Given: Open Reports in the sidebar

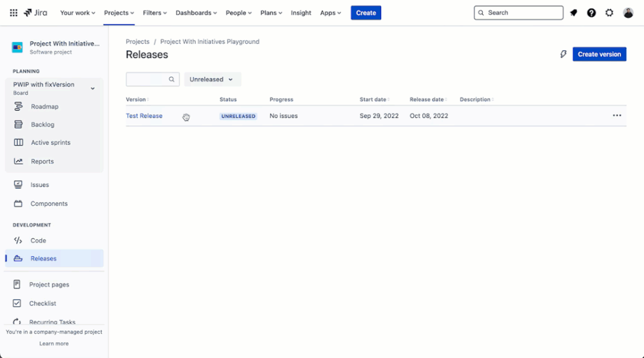Looking at the screenshot, I should point(43,161).
